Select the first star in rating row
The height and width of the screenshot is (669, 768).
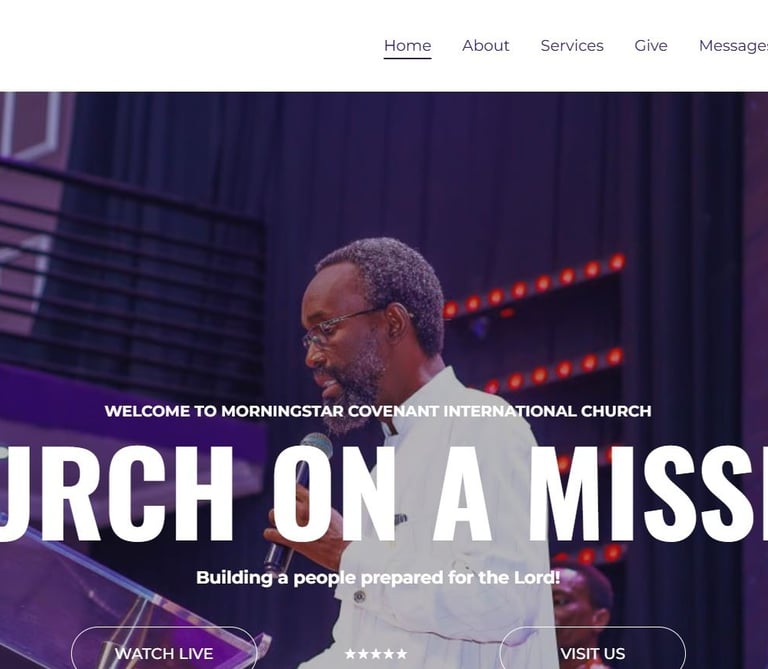pyautogui.click(x=350, y=654)
